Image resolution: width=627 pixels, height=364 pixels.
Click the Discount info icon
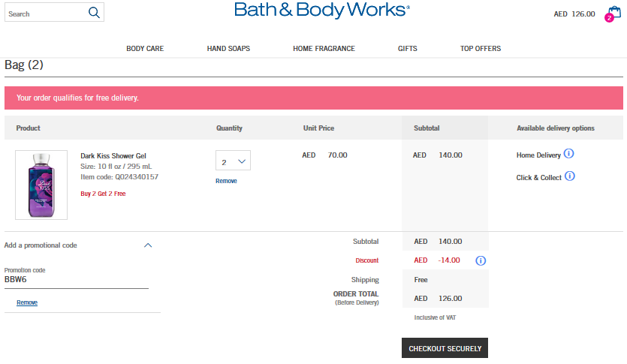pos(481,260)
